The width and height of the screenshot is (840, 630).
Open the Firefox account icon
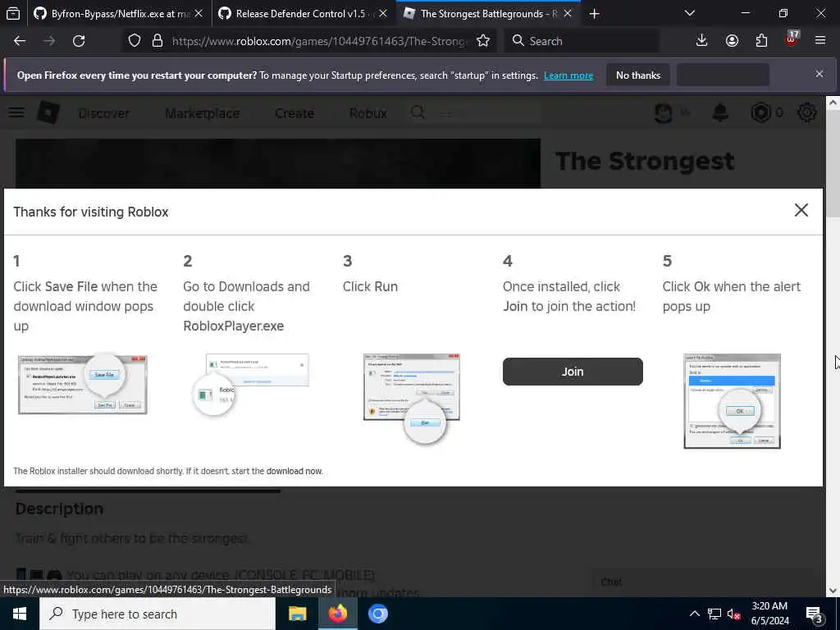tap(732, 41)
